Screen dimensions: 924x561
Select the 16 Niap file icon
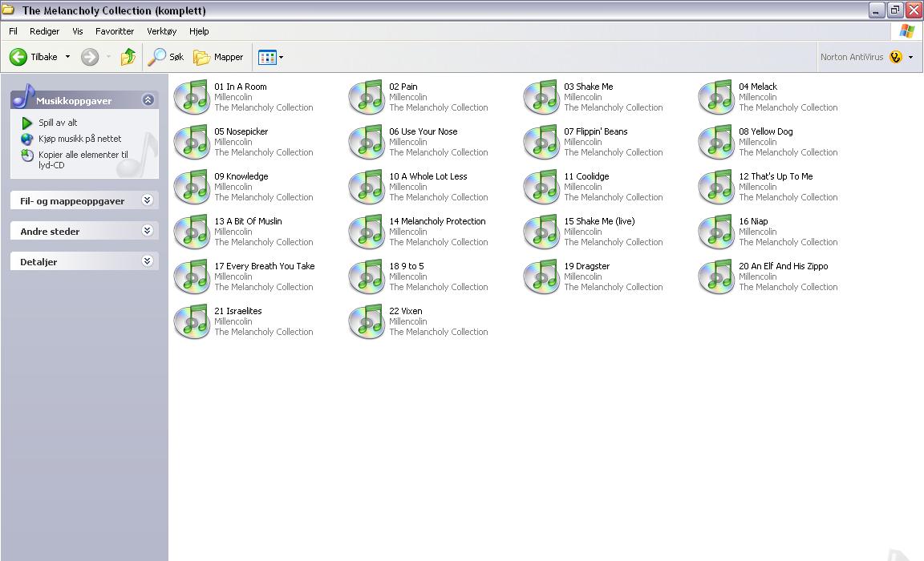(x=716, y=232)
